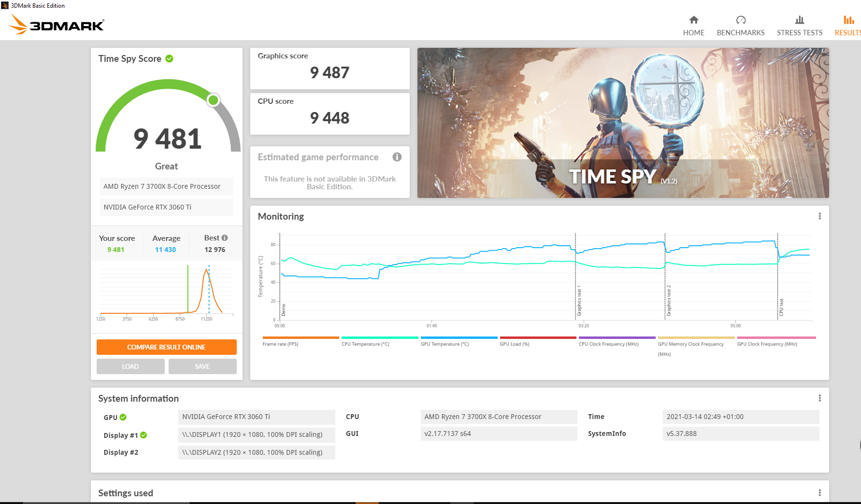Click the Display #2 value field
Screen dimensions: 861x504
257,452
